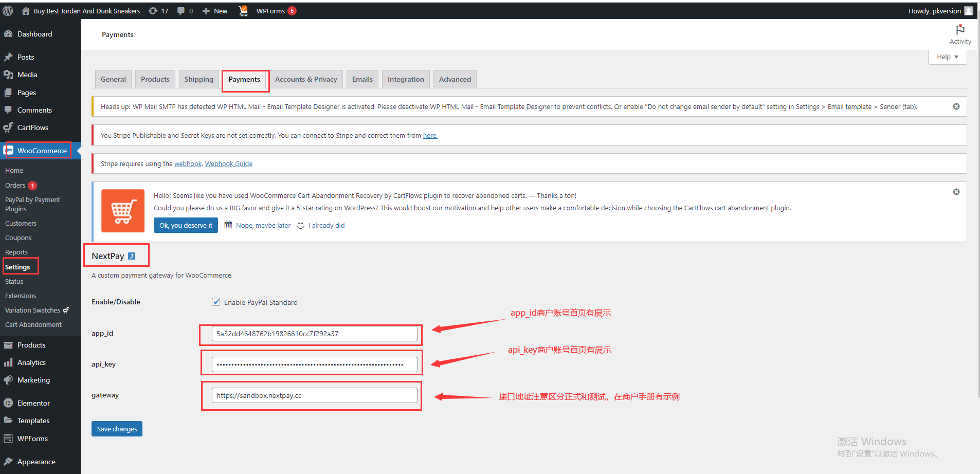Open the Integration settings tab
Image resolution: width=980 pixels, height=474 pixels.
(406, 79)
